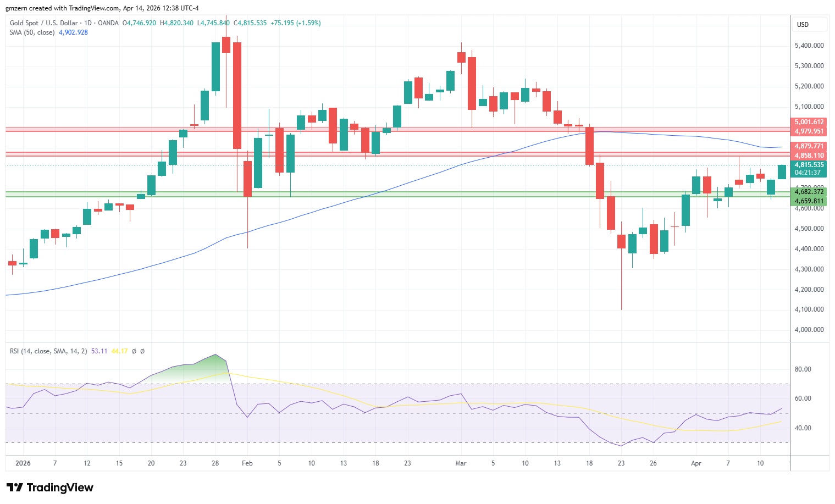The height and width of the screenshot is (504, 835).
Task: Click the 4,000.000 price axis label
Action: (809, 330)
